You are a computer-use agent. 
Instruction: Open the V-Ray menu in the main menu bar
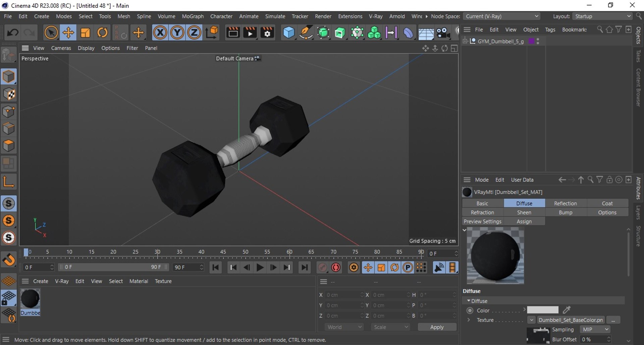coord(376,16)
